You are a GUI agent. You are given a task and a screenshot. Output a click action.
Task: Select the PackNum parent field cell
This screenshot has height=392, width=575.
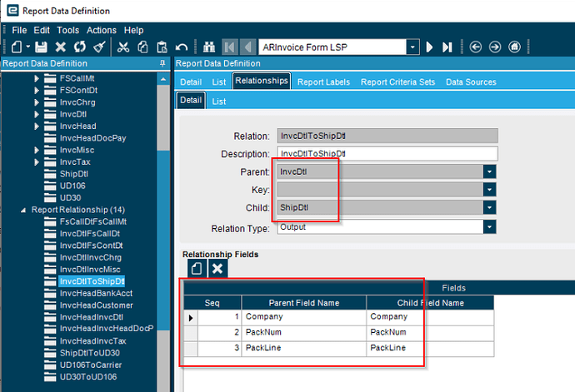(304, 332)
